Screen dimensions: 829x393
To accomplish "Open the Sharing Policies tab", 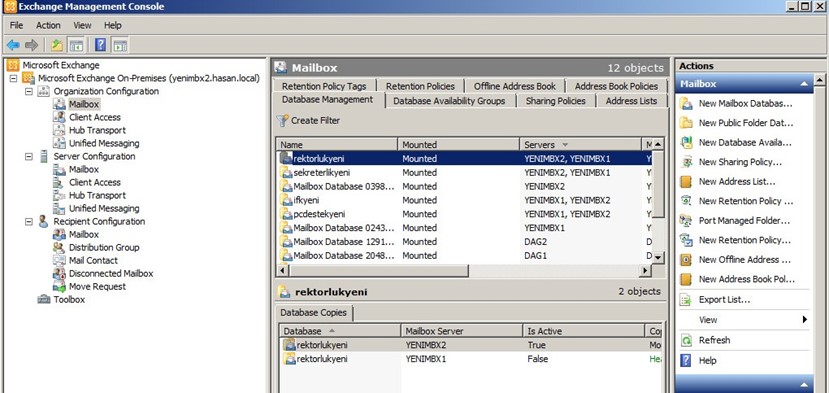I will (556, 101).
